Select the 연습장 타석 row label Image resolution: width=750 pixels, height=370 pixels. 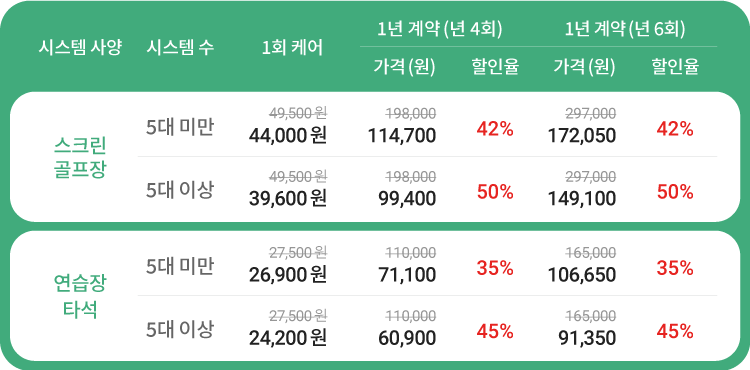coord(80,296)
